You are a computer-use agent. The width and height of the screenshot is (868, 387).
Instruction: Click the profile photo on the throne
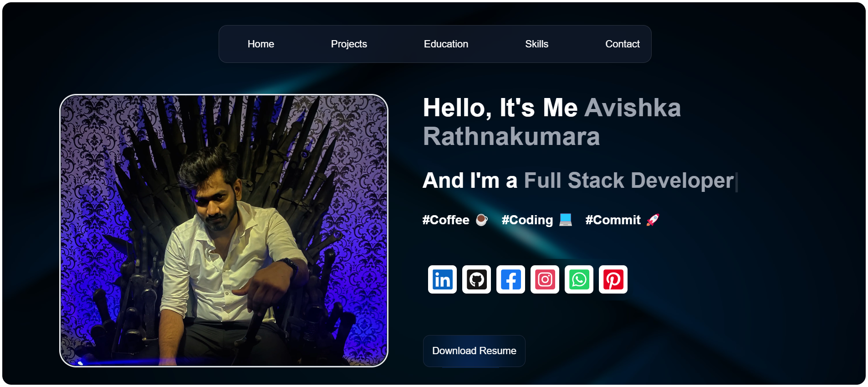224,231
